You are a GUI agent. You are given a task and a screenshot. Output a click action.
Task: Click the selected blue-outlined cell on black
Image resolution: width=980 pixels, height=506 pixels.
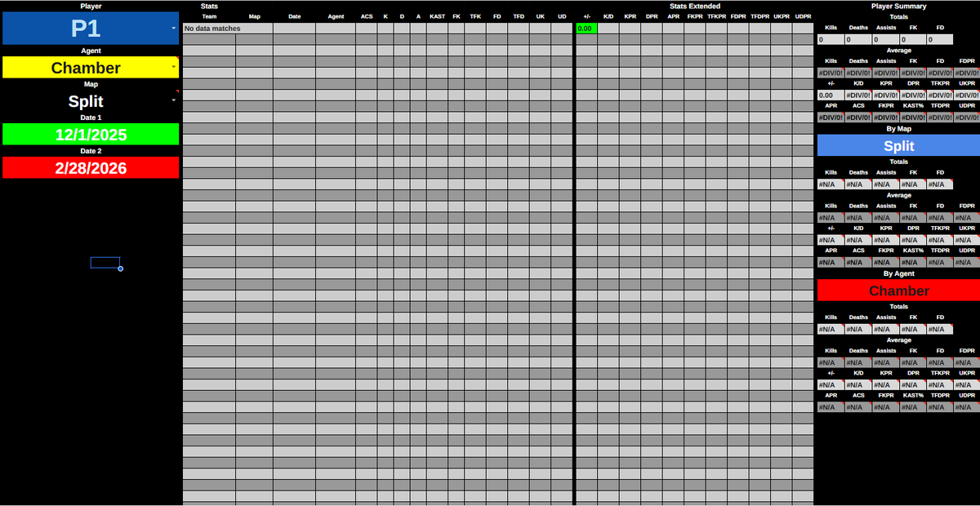105,262
